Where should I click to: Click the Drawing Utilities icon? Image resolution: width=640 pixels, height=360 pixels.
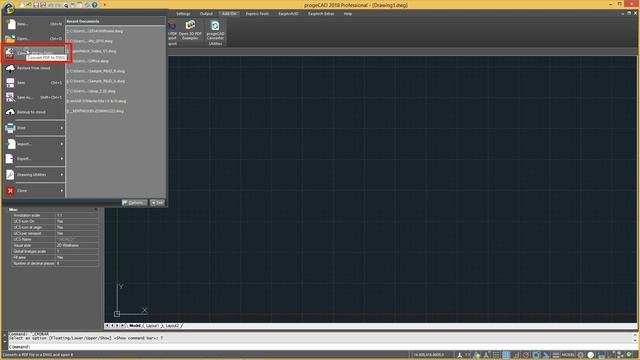point(10,175)
